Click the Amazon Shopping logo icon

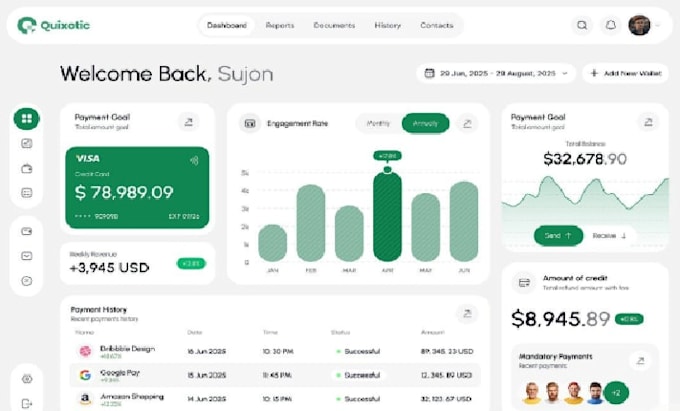pyautogui.click(x=85, y=399)
